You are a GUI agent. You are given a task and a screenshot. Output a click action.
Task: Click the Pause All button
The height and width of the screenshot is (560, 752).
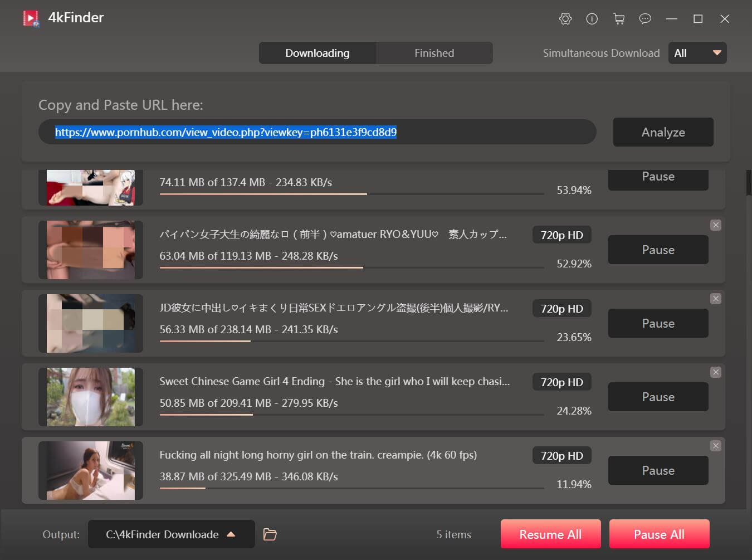[659, 534]
